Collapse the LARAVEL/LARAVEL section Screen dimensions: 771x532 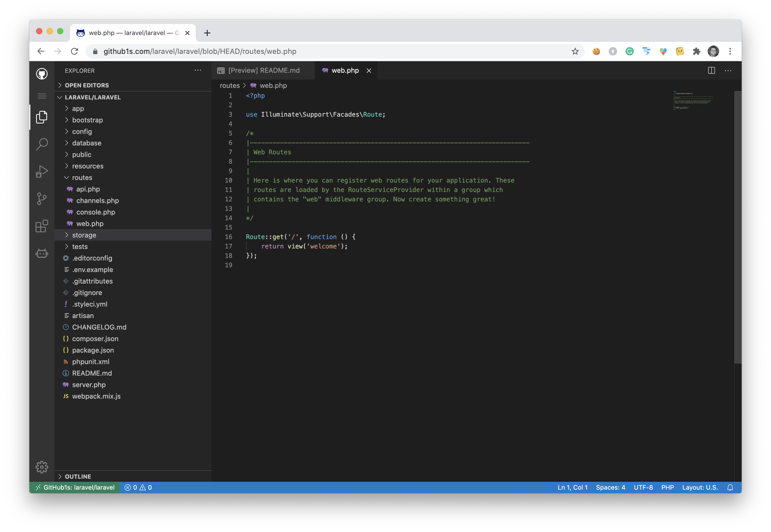point(133,97)
